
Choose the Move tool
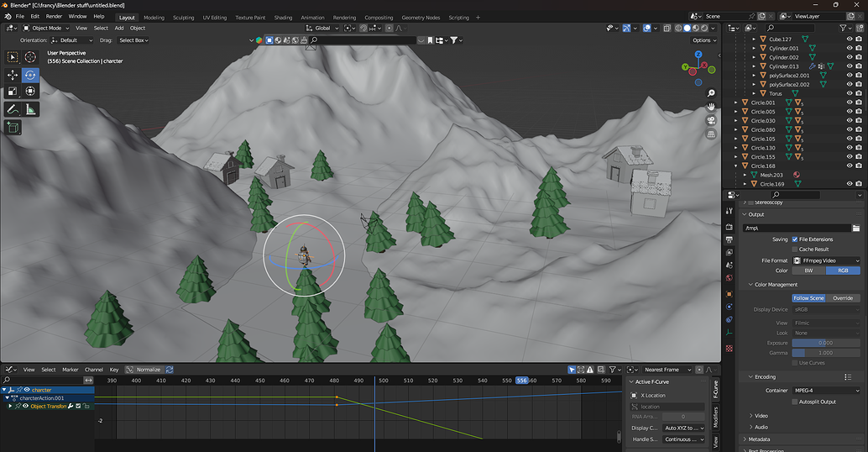(13, 75)
